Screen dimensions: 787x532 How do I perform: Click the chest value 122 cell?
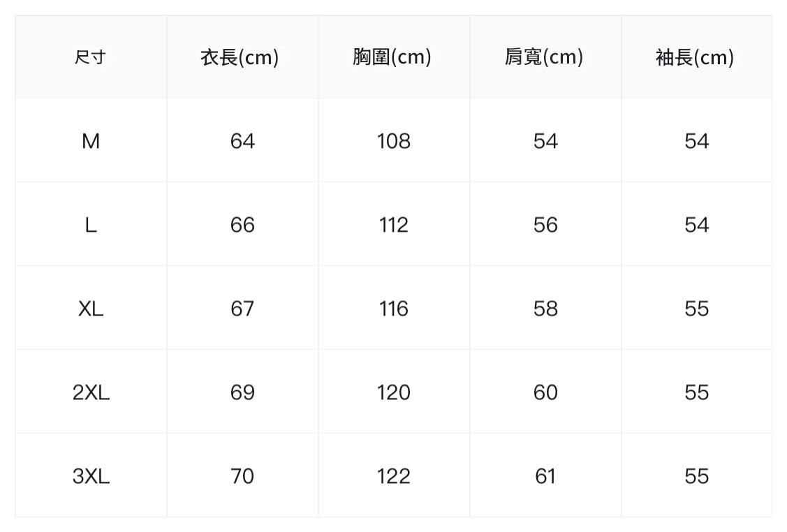click(x=394, y=476)
